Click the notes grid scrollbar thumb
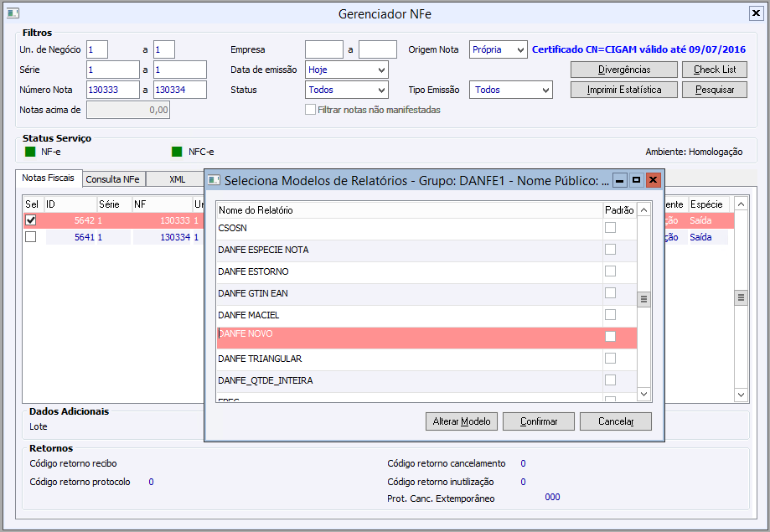This screenshot has height=532, width=770. (x=741, y=297)
